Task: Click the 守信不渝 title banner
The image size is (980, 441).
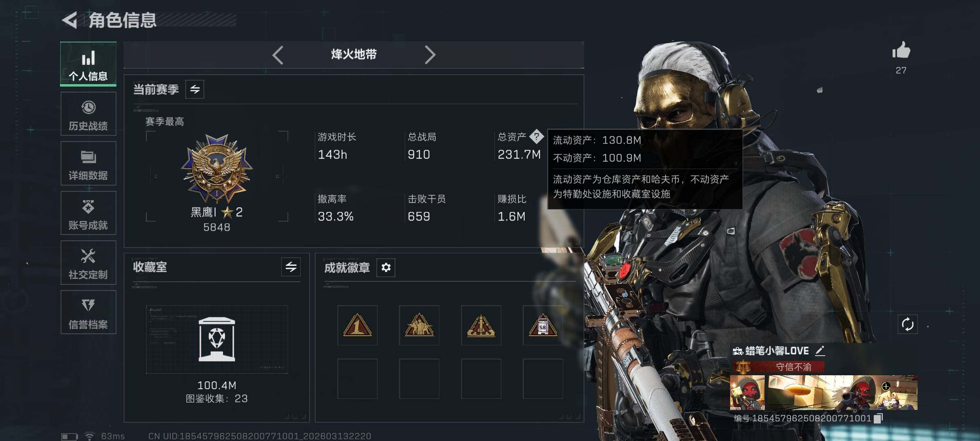Action: [778, 367]
